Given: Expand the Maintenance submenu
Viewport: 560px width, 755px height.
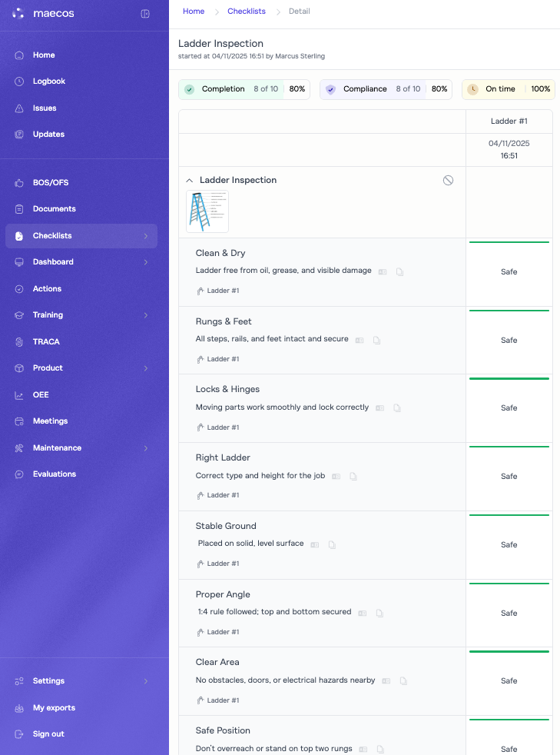Looking at the screenshot, I should [145, 448].
